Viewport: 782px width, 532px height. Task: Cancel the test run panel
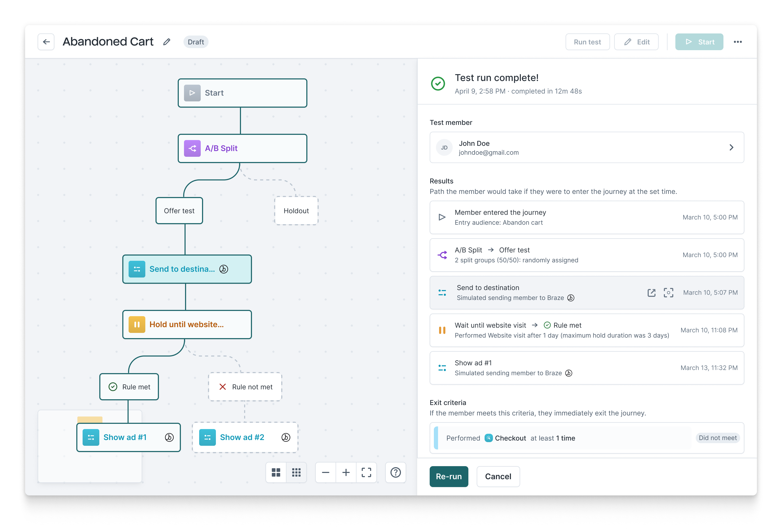498,476
